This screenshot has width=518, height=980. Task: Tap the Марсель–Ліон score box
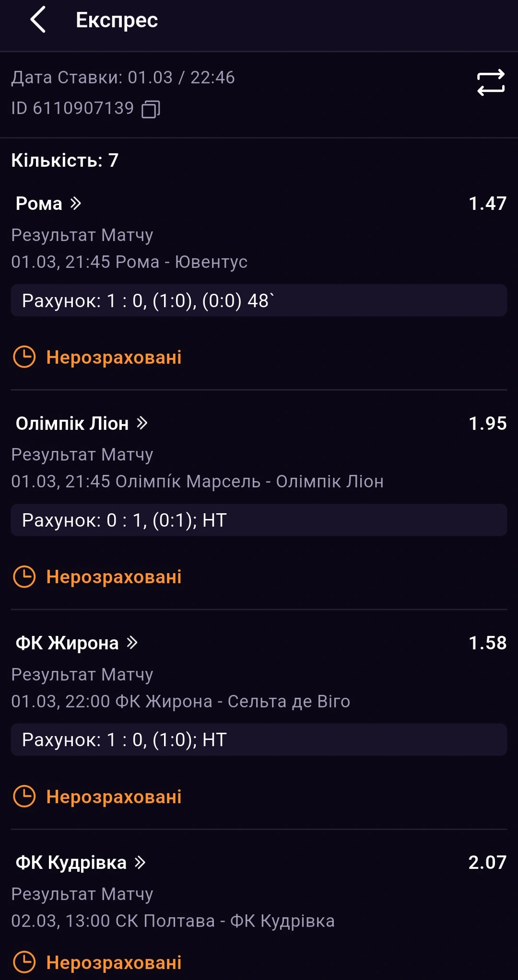tap(259, 520)
